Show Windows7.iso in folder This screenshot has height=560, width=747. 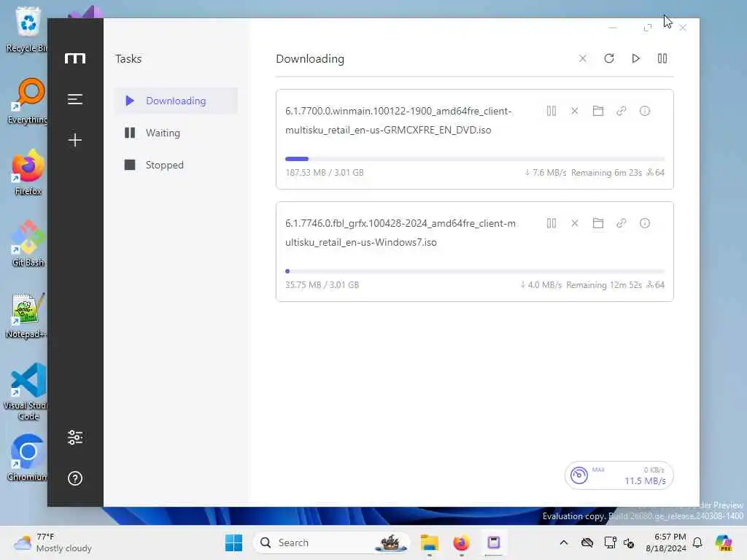pyautogui.click(x=598, y=223)
